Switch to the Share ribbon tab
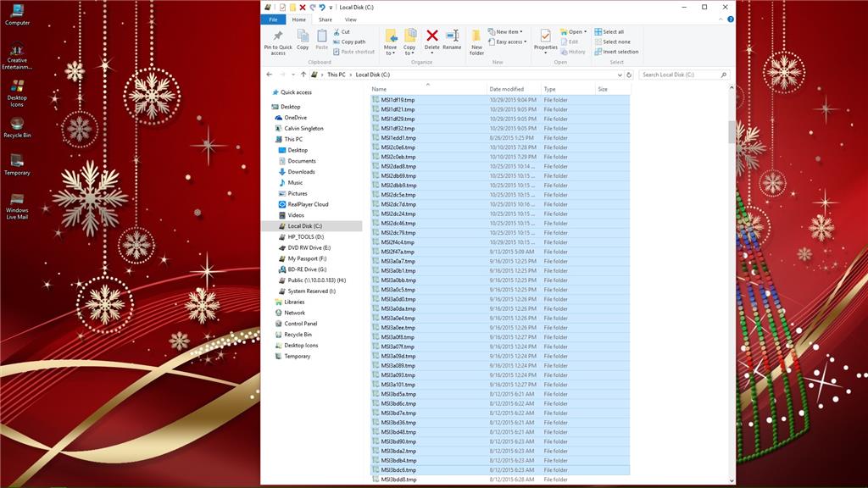Image resolution: width=868 pixels, height=488 pixels. pyautogui.click(x=325, y=19)
